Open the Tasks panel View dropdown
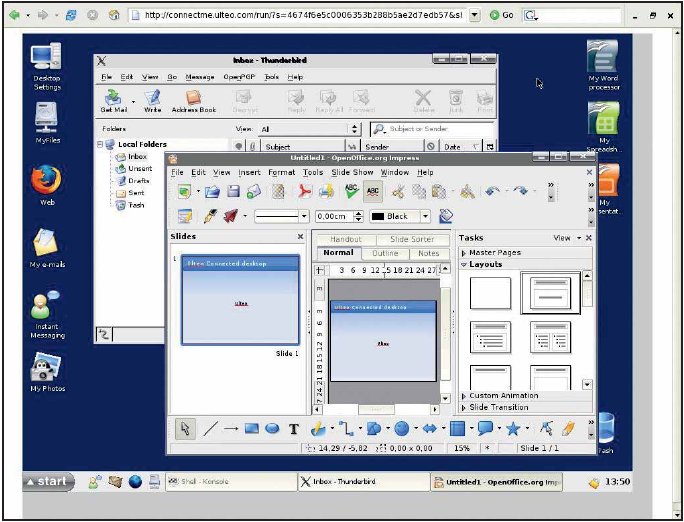Viewport: 684px width, 522px height. (x=567, y=238)
